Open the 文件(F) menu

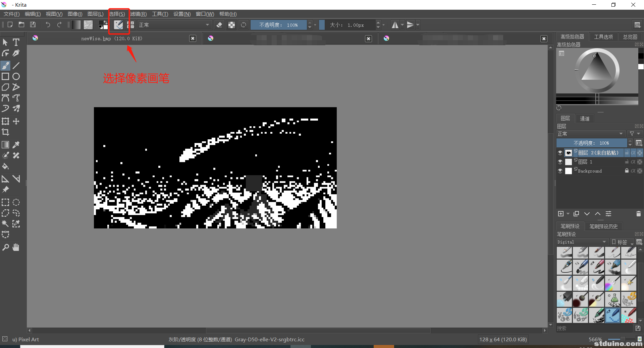click(12, 14)
